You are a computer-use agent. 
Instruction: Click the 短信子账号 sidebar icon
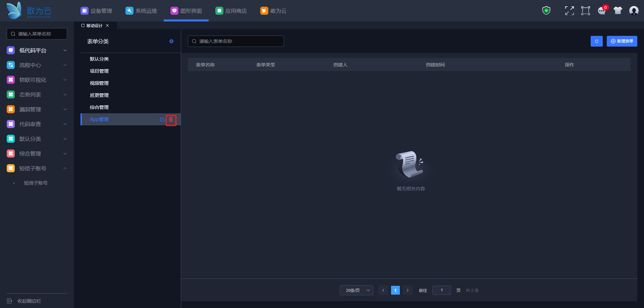(11, 168)
